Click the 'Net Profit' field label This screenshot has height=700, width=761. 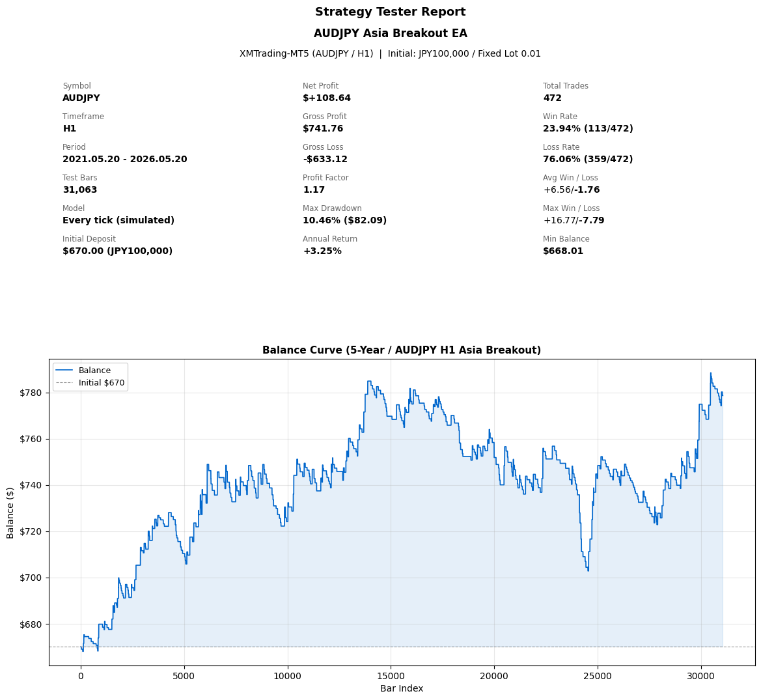[x=321, y=86]
